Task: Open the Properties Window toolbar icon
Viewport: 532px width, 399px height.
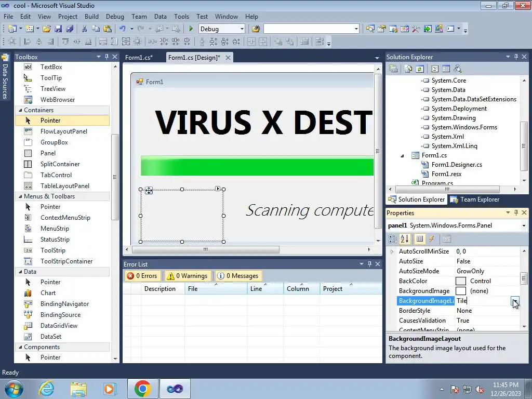Action: click(x=382, y=29)
